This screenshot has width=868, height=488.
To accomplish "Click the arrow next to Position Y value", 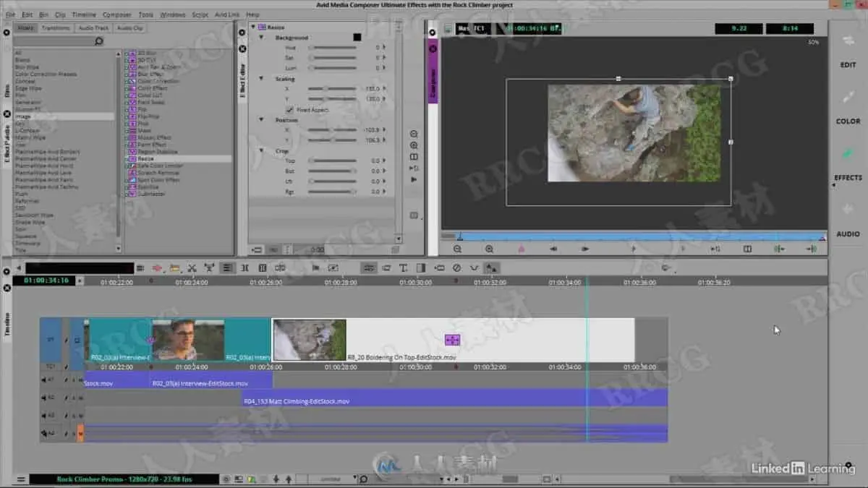I will pos(385,140).
